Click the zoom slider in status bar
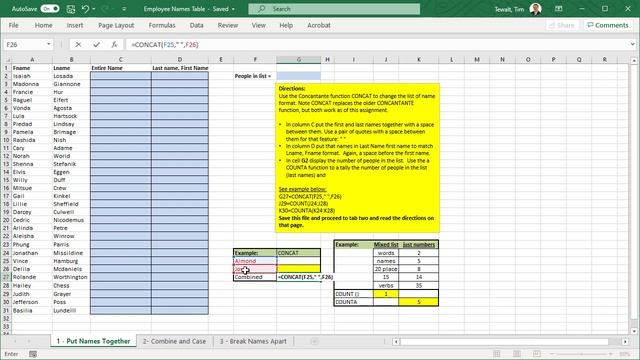The image size is (640, 360). pos(581,354)
